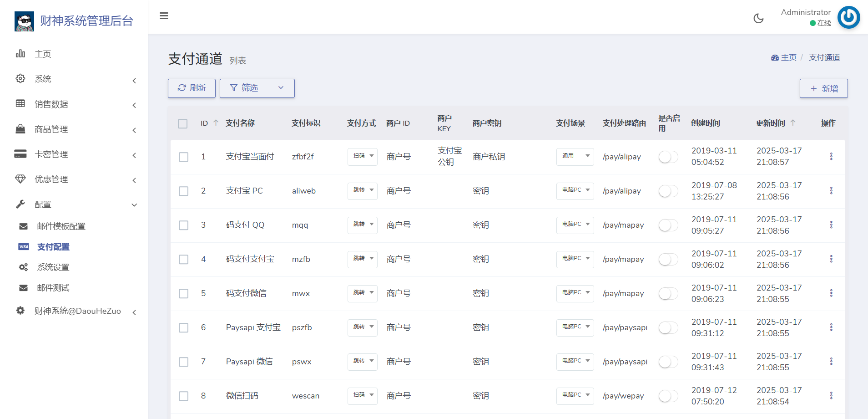Click the 新增 button
This screenshot has height=419, width=868.
tap(823, 88)
